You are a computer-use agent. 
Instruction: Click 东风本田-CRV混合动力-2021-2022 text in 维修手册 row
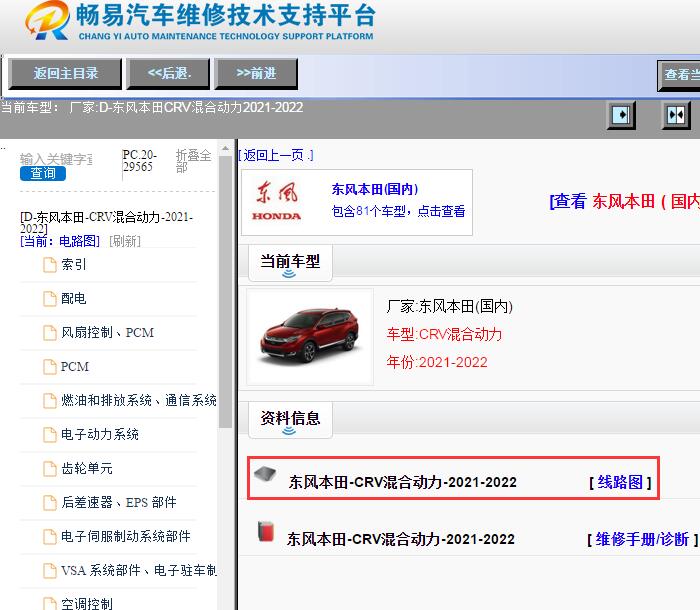[401, 539]
